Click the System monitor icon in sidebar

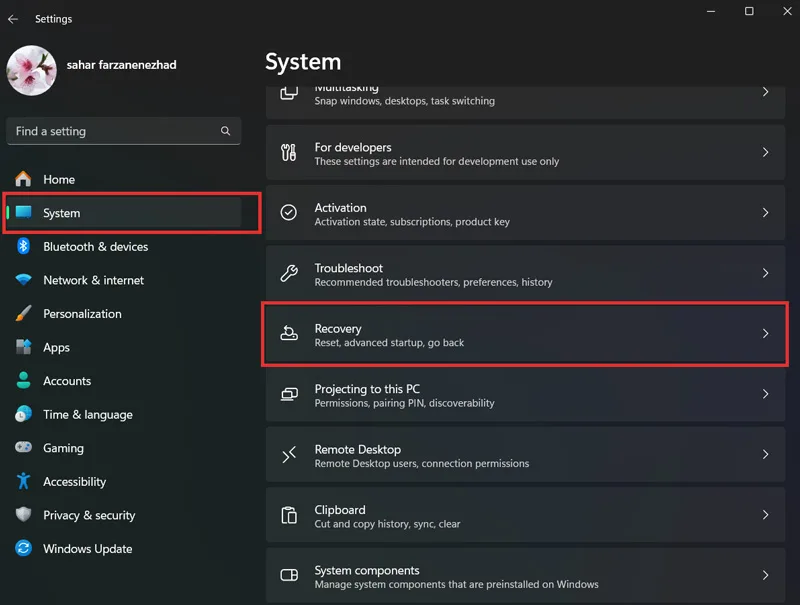coord(23,212)
